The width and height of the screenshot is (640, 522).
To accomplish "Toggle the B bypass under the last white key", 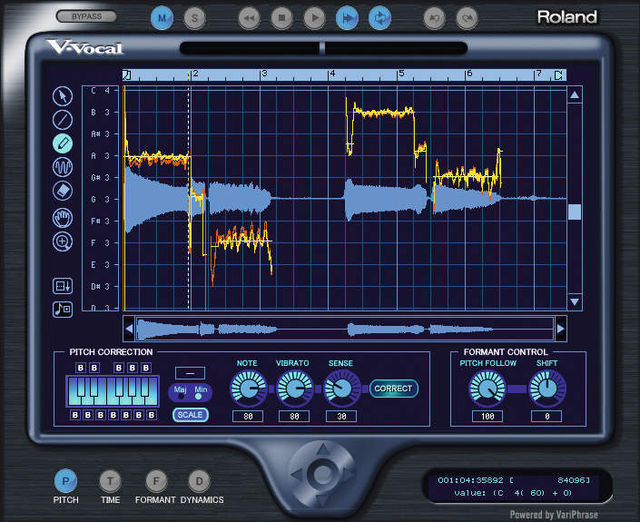I will click(x=151, y=415).
